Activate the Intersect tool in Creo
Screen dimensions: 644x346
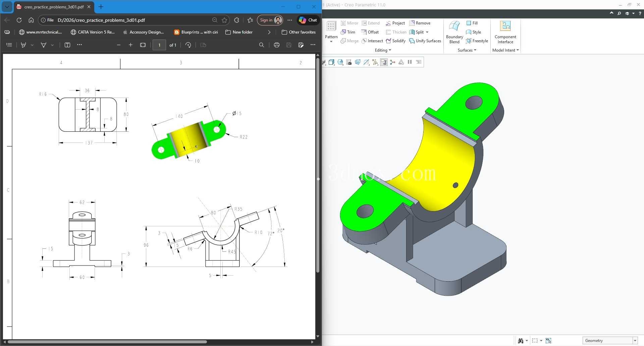point(372,41)
